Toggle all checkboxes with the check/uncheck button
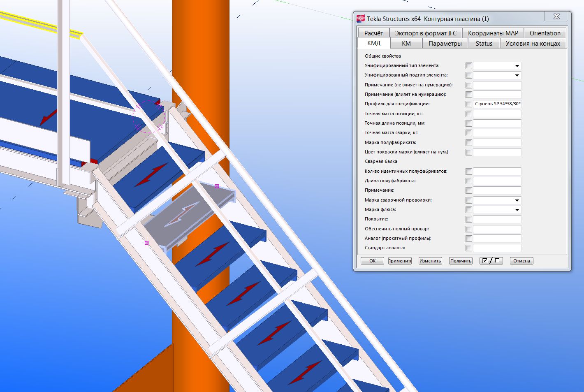Screen dimensions: 584x392 tap(491, 261)
